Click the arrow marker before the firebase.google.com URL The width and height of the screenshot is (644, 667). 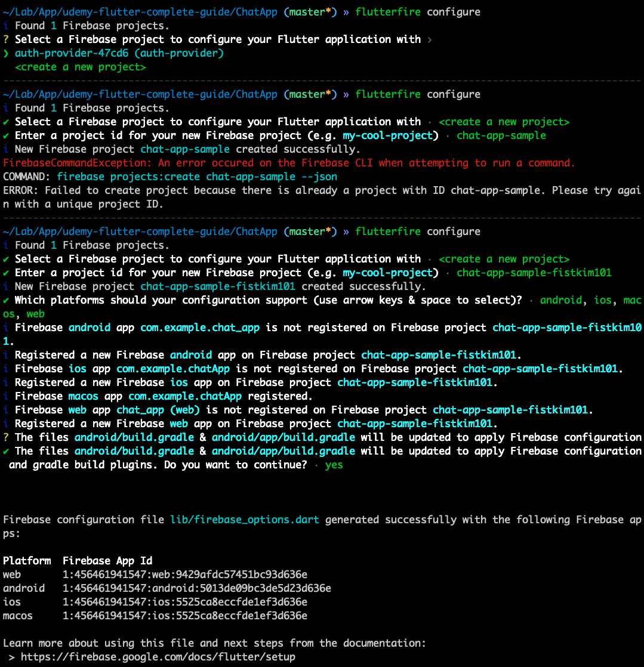(x=12, y=657)
